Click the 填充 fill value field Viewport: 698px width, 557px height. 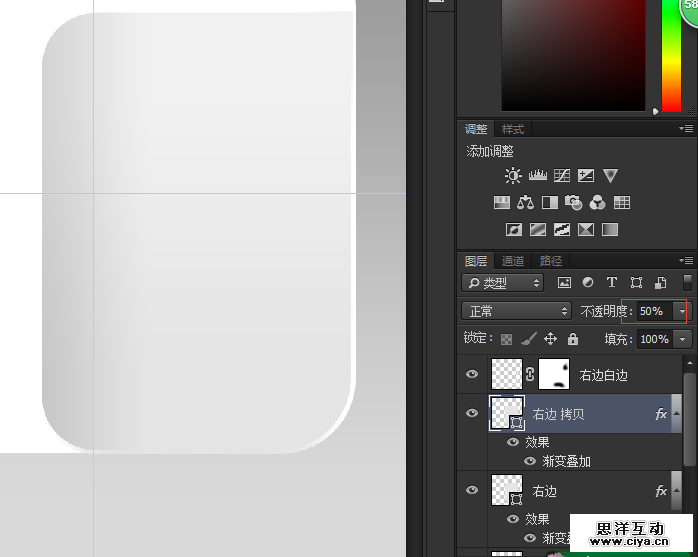pyautogui.click(x=654, y=339)
